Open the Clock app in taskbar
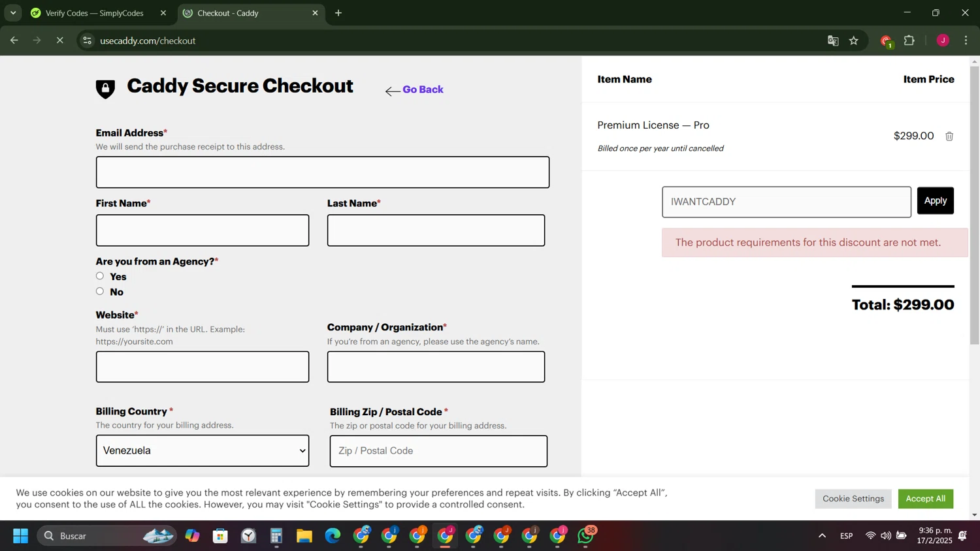This screenshot has width=980, height=551. [248, 536]
